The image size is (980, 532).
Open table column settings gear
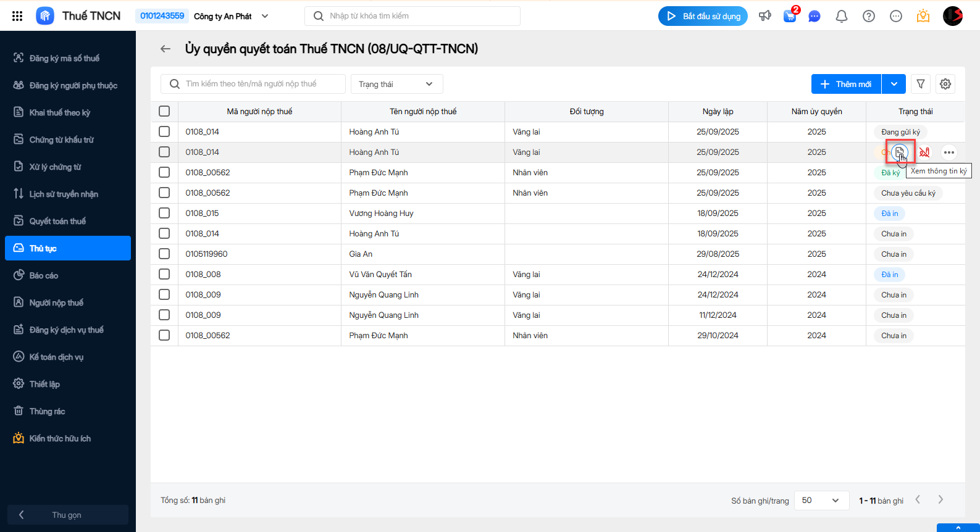945,84
